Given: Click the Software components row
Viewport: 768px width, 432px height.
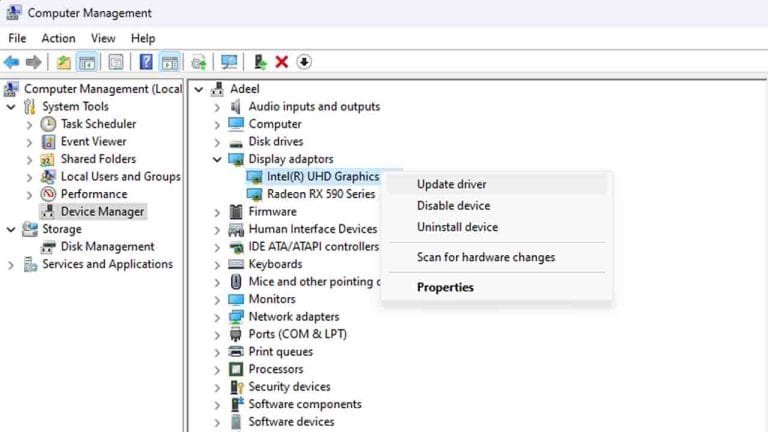Looking at the screenshot, I should pyautogui.click(x=305, y=404).
